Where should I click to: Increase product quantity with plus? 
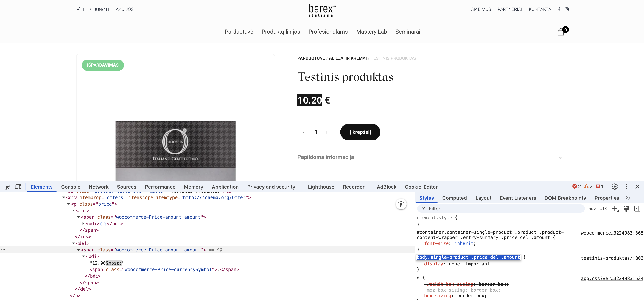tap(327, 132)
